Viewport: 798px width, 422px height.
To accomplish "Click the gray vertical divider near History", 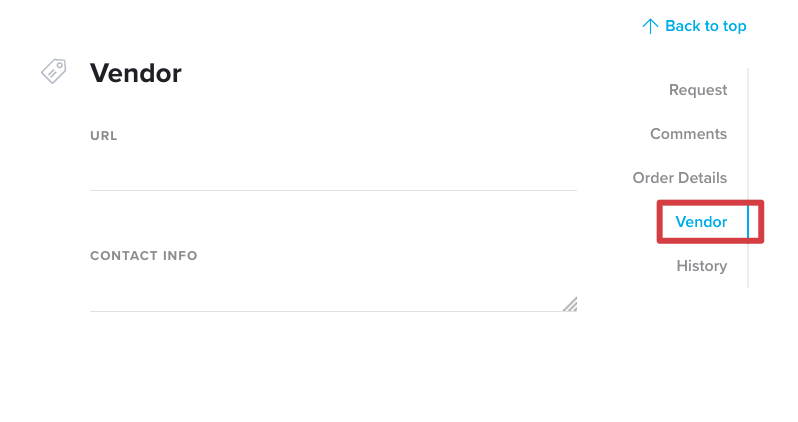I will click(x=748, y=266).
